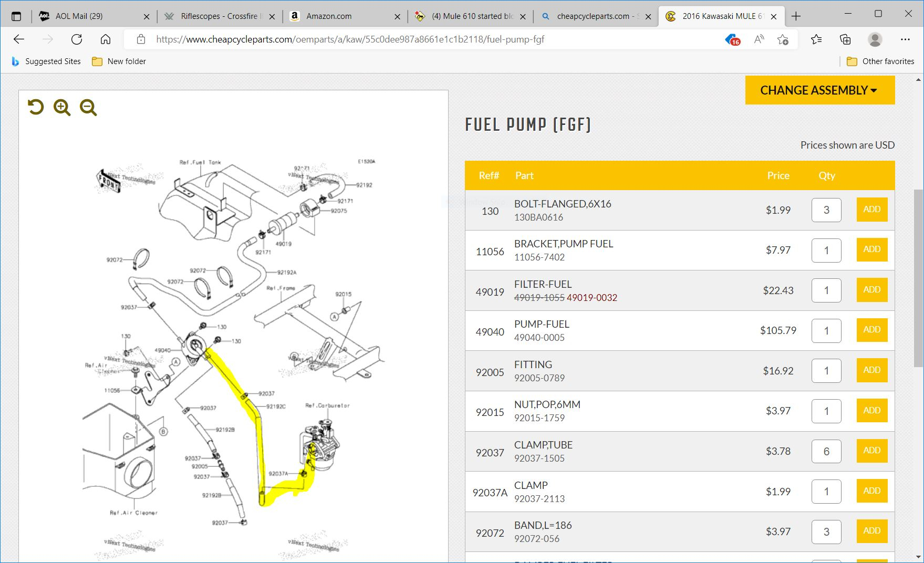Click the 130BA0616 part number

click(538, 217)
